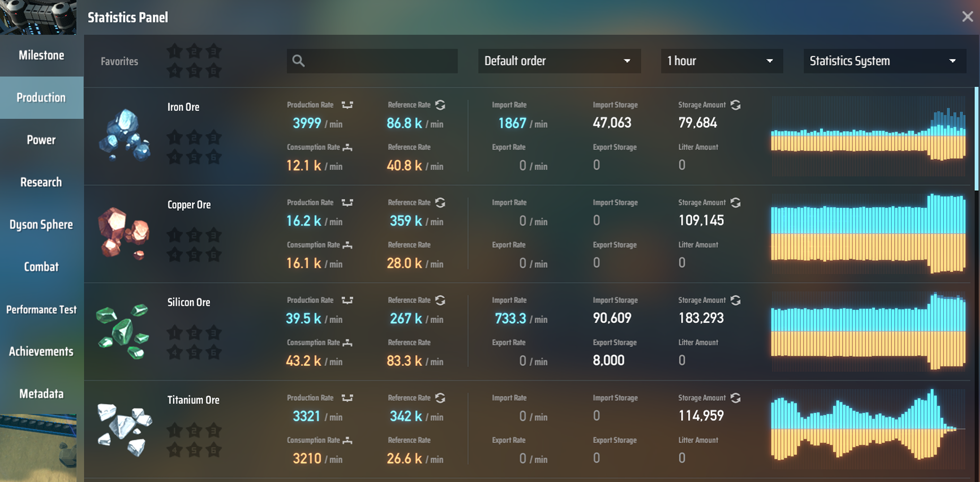Click the magnifier icon in search box

click(x=299, y=61)
